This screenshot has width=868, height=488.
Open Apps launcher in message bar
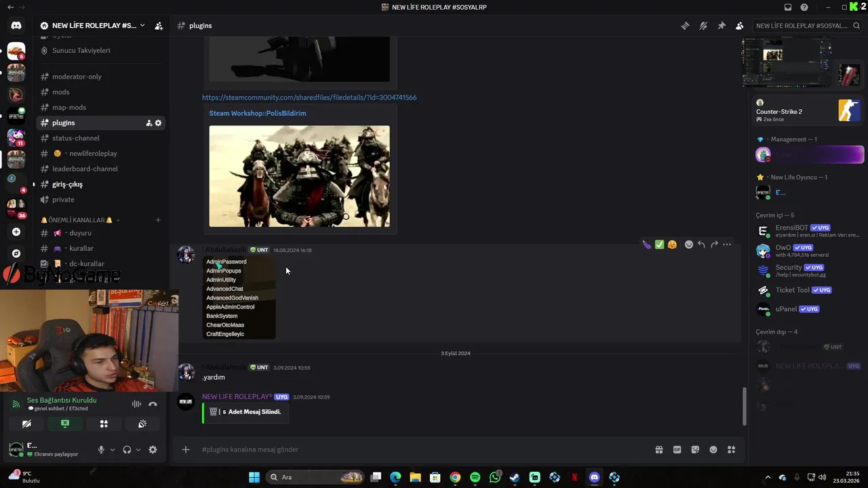coord(731,449)
